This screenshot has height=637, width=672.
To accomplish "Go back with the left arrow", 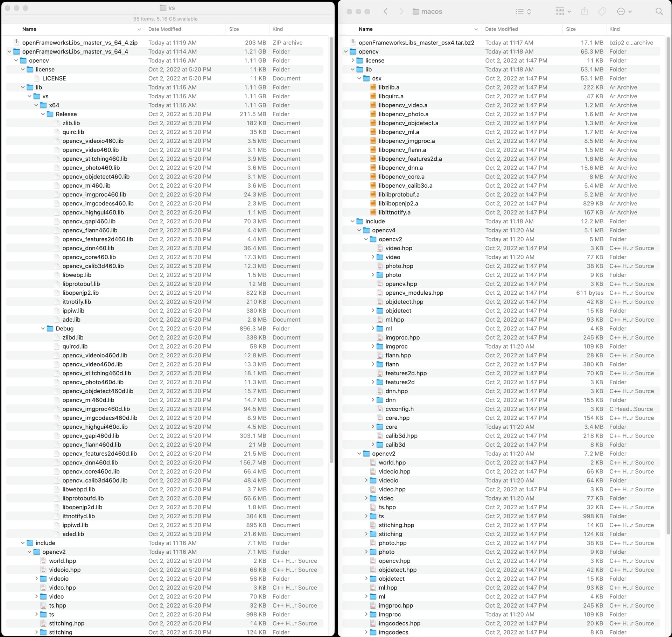I will 385,12.
